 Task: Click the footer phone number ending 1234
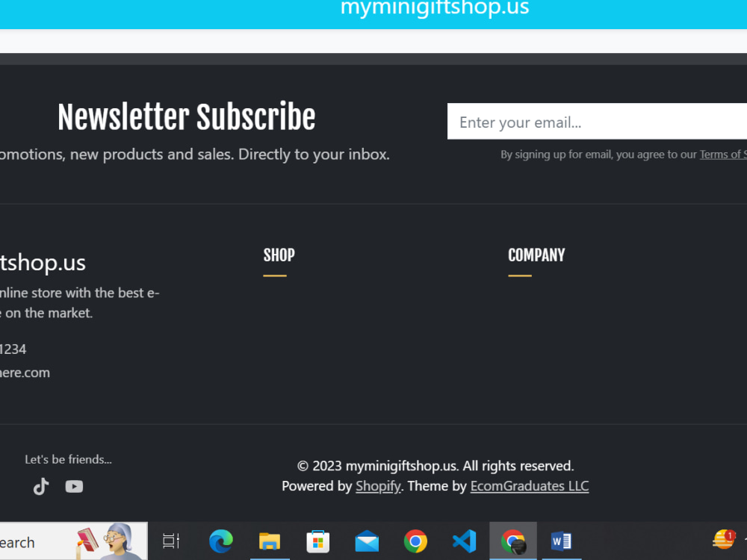coord(13,349)
